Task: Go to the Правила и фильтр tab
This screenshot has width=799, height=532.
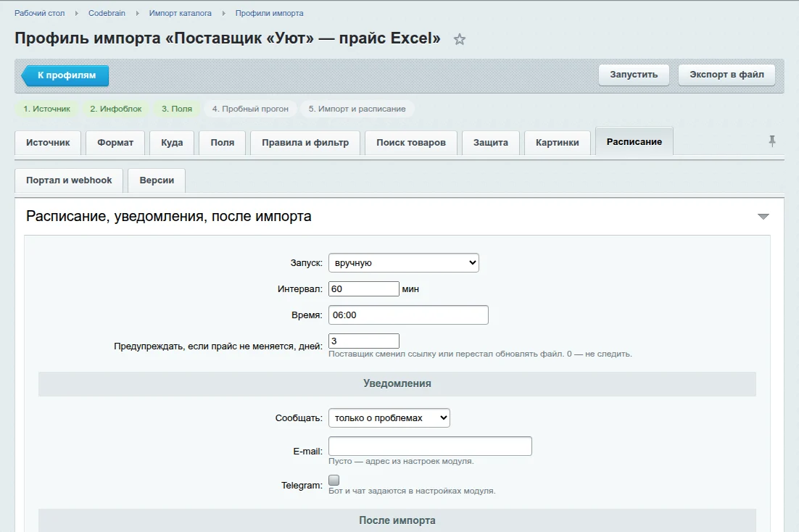Action: click(x=305, y=143)
